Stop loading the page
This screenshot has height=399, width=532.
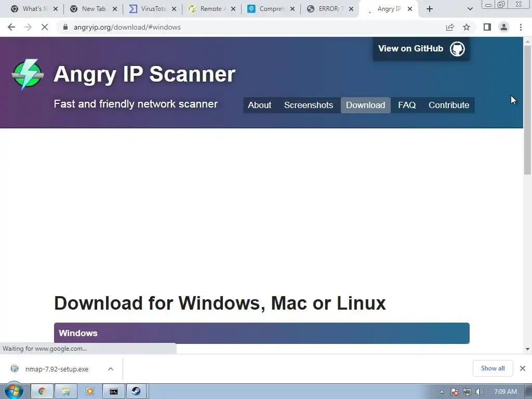click(x=45, y=27)
